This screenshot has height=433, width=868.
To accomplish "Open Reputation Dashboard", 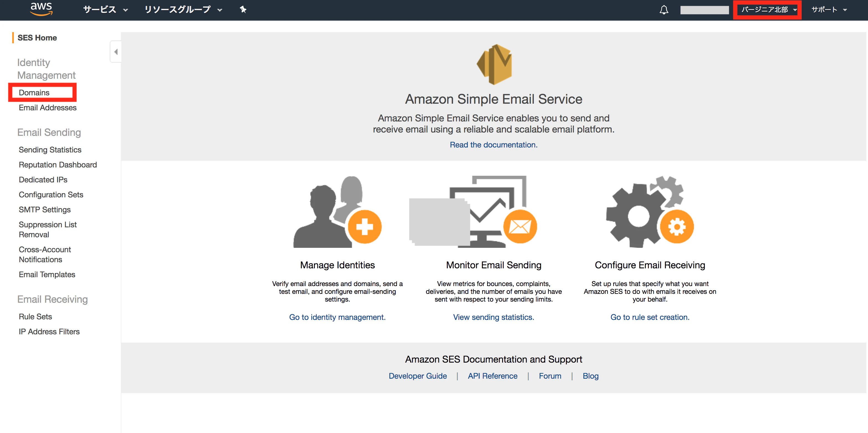I will [x=58, y=164].
